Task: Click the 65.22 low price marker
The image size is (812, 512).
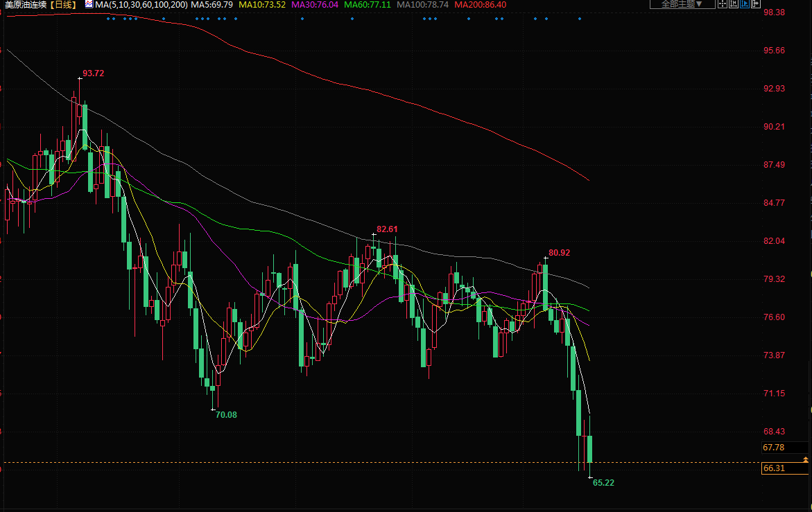Action: [603, 482]
